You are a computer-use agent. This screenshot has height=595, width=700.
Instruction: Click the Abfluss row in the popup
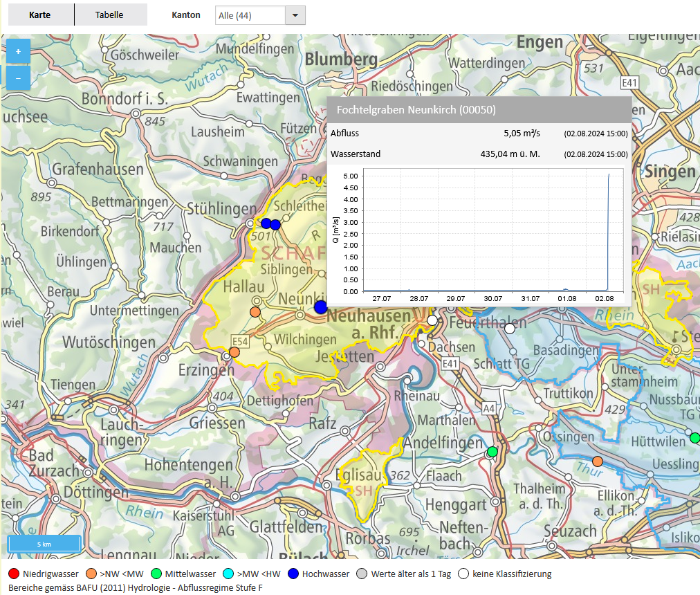479,134
